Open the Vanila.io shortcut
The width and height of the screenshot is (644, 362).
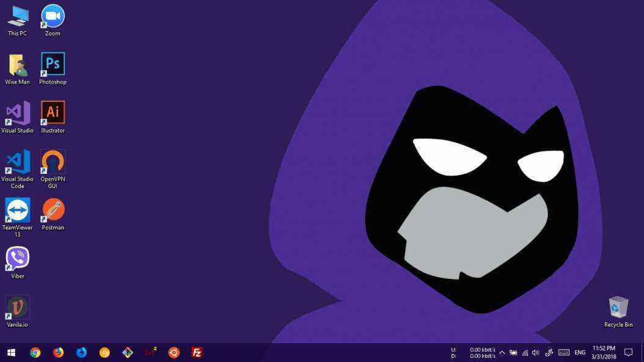pos(18,311)
